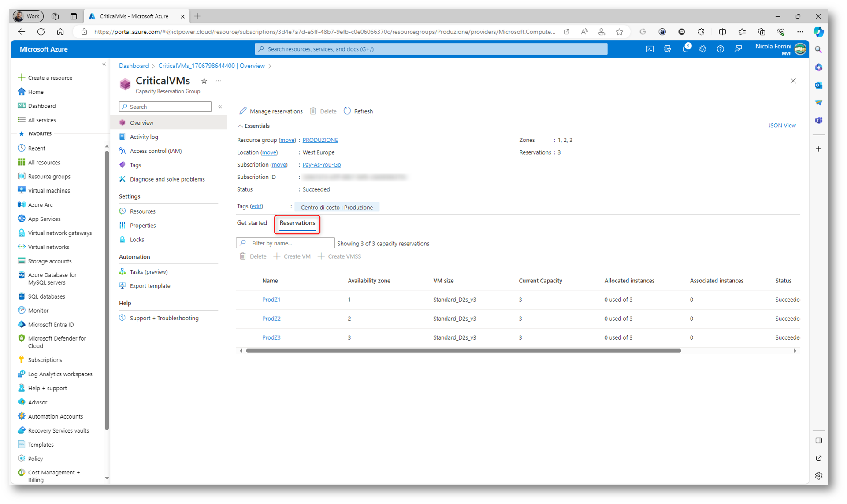Screen dimensions: 847x504
Task: Open Edge split screen icon
Action: coord(722,32)
